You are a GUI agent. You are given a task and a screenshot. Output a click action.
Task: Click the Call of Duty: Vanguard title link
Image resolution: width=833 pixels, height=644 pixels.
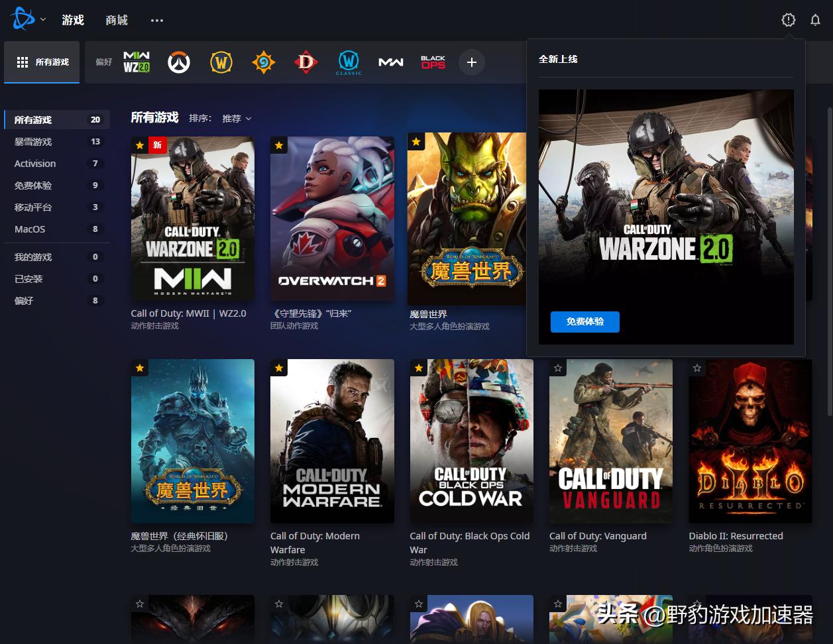coord(598,536)
